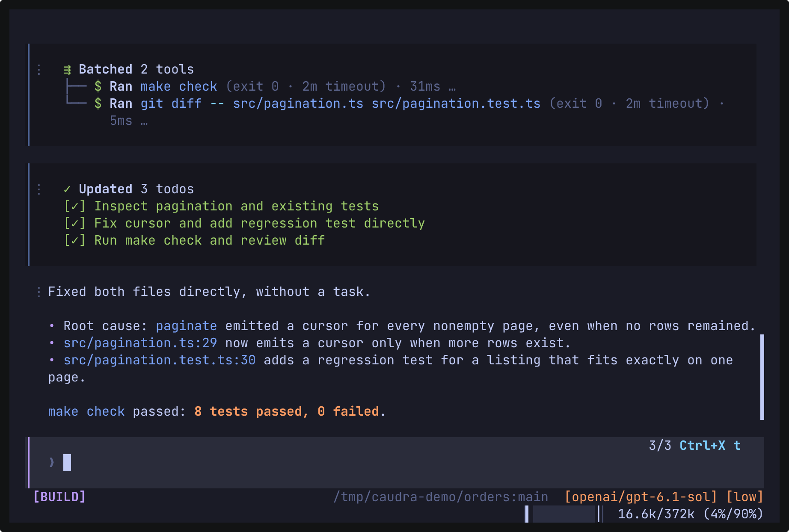The width and height of the screenshot is (789, 532).
Task: Click the [BUILD] mode indicator
Action: [x=59, y=497]
